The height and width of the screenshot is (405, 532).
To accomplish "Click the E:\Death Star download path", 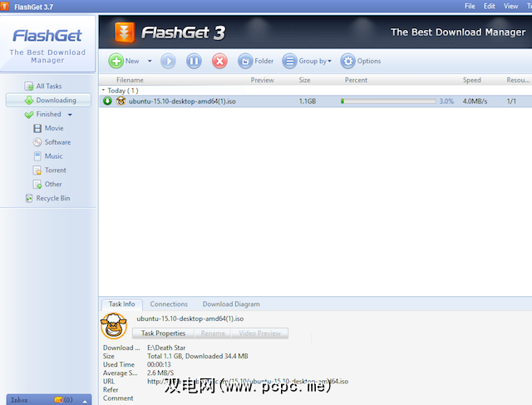I will click(x=166, y=348).
